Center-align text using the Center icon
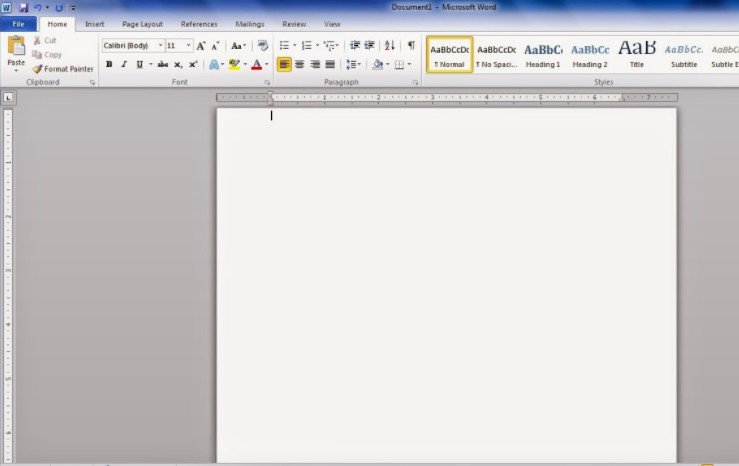The width and height of the screenshot is (739, 466). (x=300, y=64)
